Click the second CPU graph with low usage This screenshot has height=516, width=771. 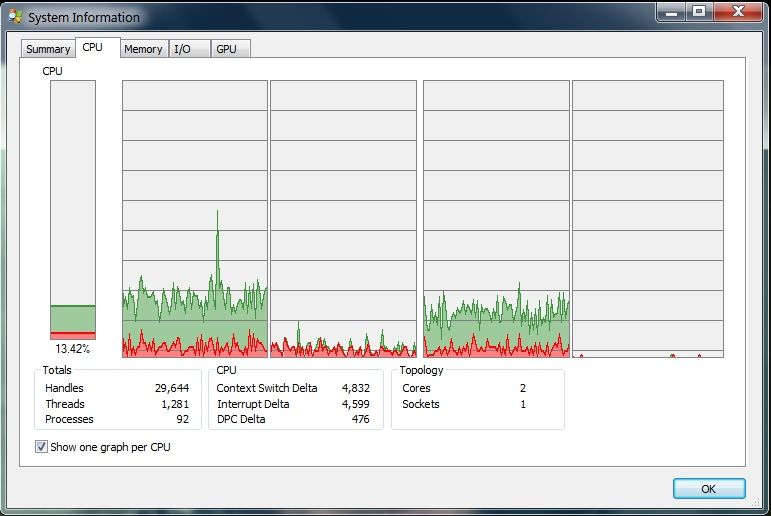point(343,219)
